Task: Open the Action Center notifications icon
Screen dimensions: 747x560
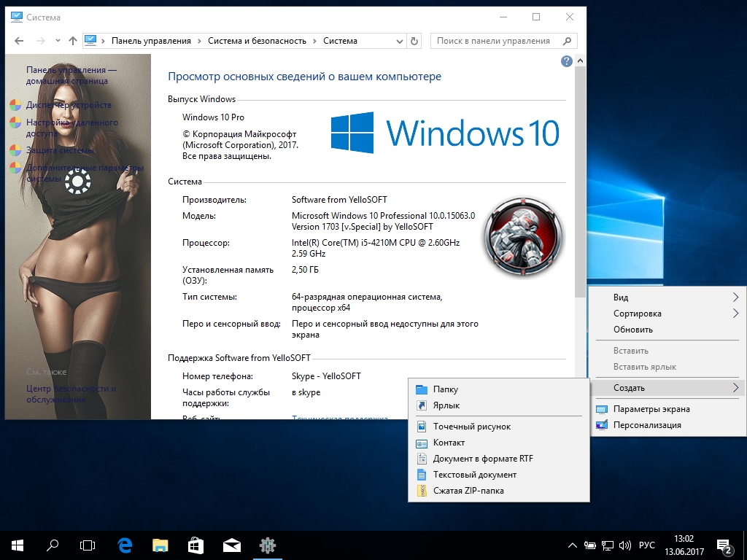Action: coord(724,545)
